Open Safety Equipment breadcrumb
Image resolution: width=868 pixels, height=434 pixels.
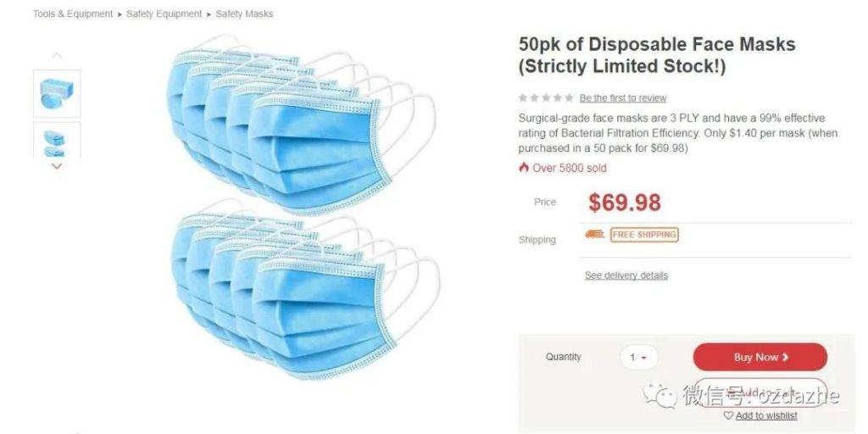tap(164, 14)
